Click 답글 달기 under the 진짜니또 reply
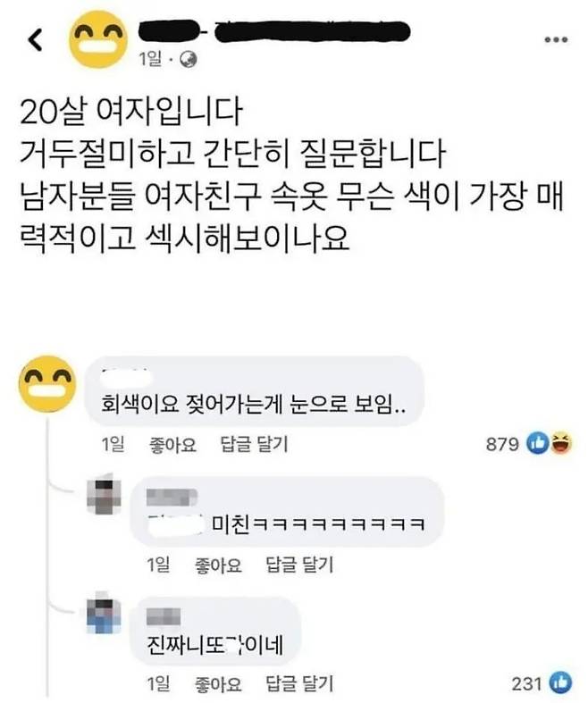The width and height of the screenshot is (588, 703). 299,684
